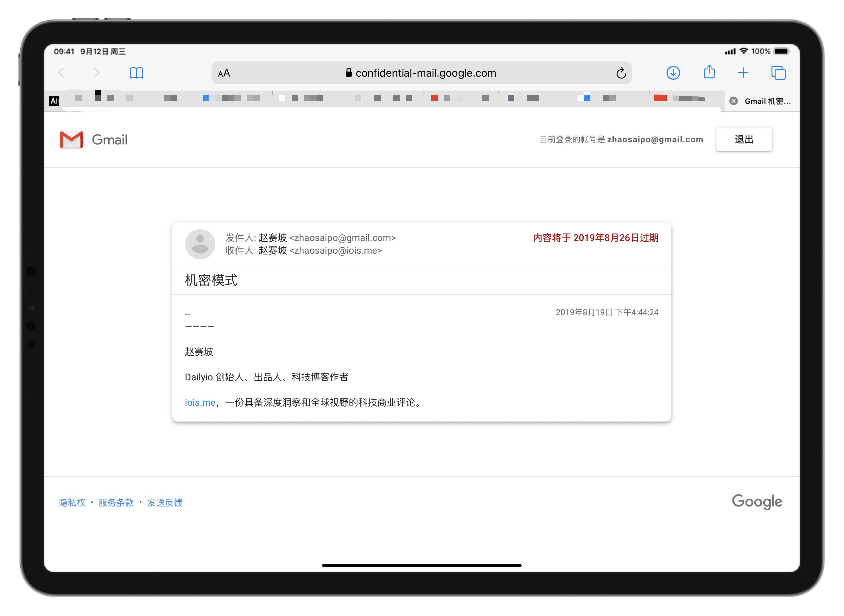The height and width of the screenshot is (616, 844).
Task: Tap the 09:41 clock in status bar
Action: point(64,51)
